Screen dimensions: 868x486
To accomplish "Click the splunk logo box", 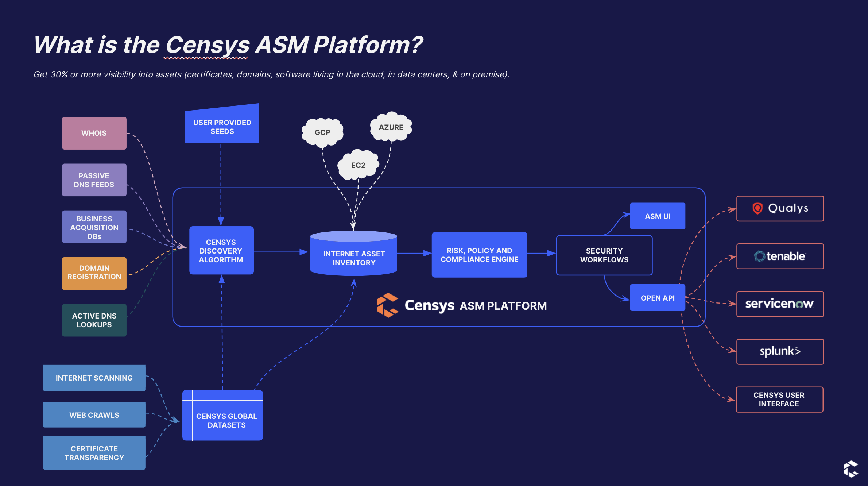I will 780,352.
